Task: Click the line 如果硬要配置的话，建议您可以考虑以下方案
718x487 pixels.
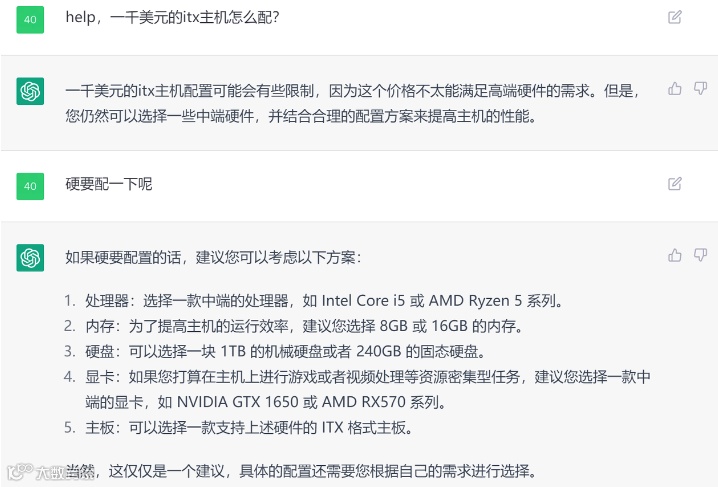Action: 213,258
